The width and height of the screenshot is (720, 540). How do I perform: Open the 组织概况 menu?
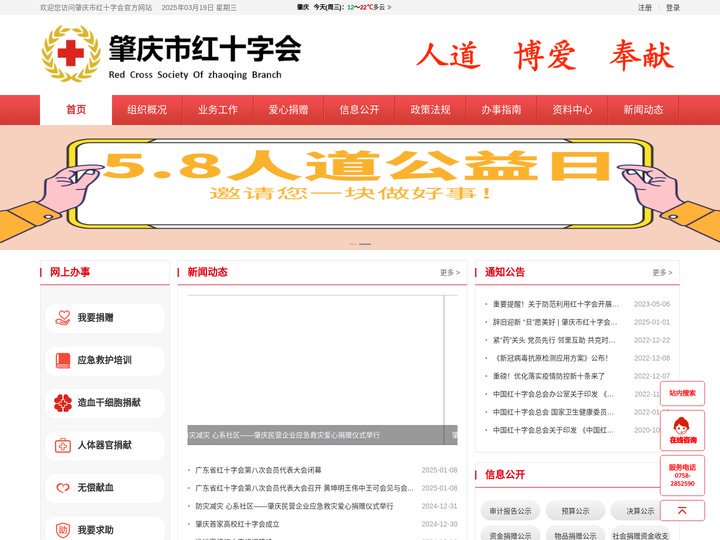(x=147, y=110)
